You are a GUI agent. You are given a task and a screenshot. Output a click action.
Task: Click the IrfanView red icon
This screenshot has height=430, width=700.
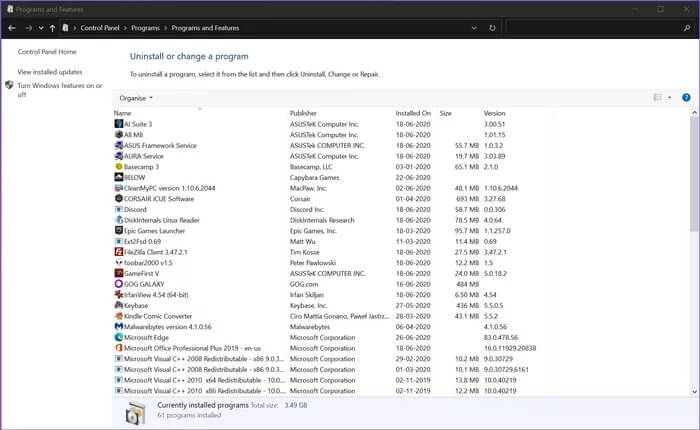118,295
